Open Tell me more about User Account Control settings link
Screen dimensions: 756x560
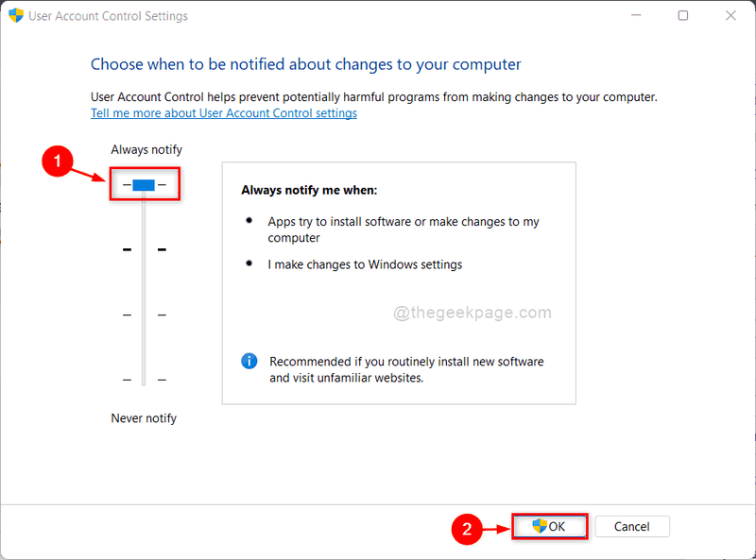[224, 113]
